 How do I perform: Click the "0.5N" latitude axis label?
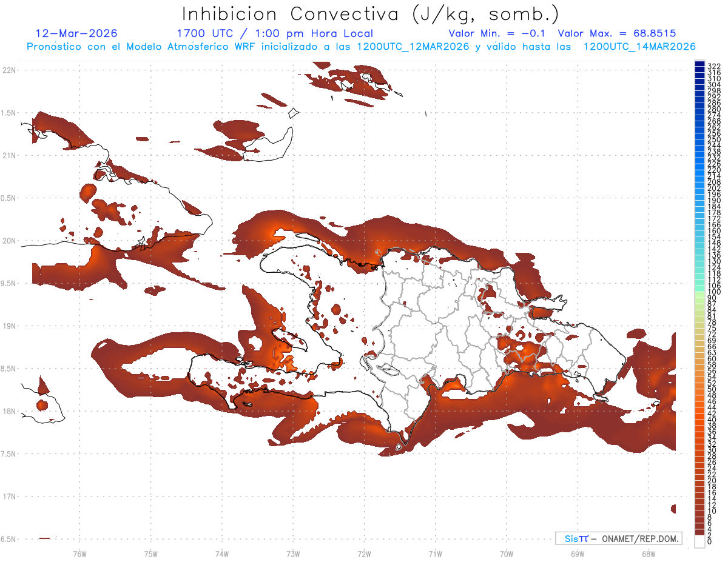point(9,198)
